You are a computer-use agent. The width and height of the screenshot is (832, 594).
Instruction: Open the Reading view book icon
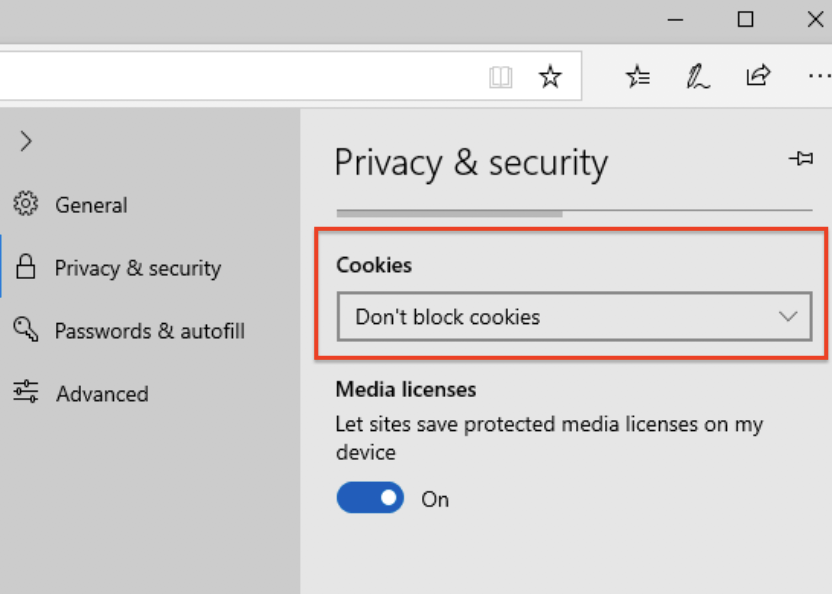click(x=500, y=76)
